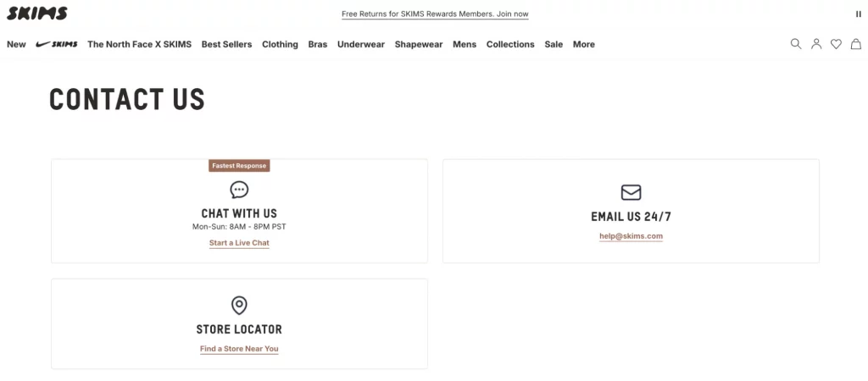Open the account profile icon
The image size is (868, 381).
click(x=816, y=44)
